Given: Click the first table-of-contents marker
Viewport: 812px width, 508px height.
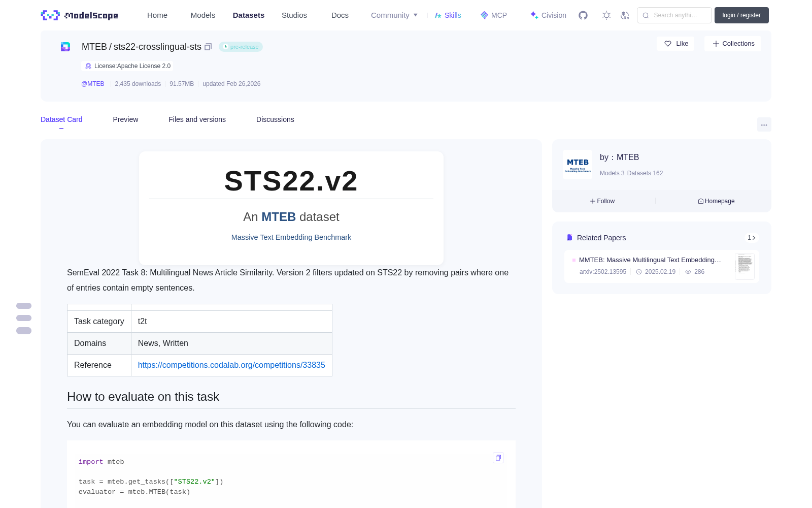Looking at the screenshot, I should pos(24,306).
